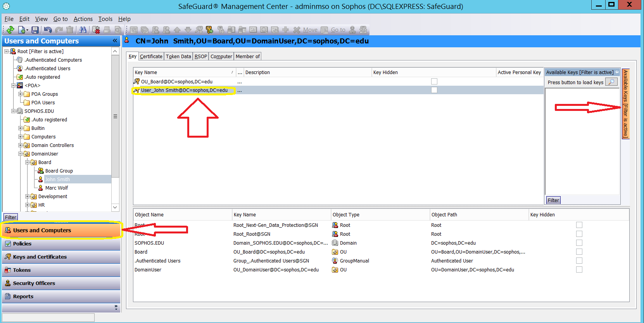Click the grayed down arrow toolbar icon

pyautogui.click(x=188, y=30)
